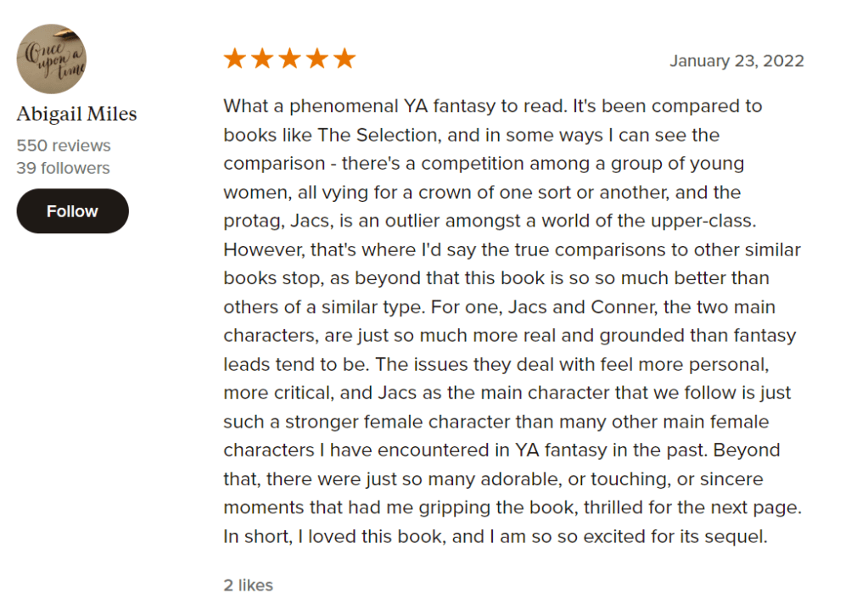The height and width of the screenshot is (610, 868).
Task: Click the third orange rating star
Action: [289, 59]
